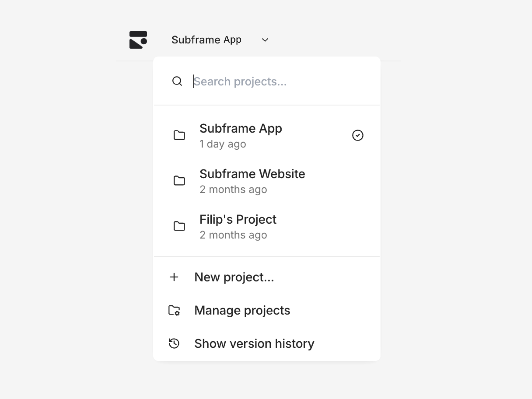Click the search magnifier icon
The height and width of the screenshot is (399, 532).
point(177,81)
